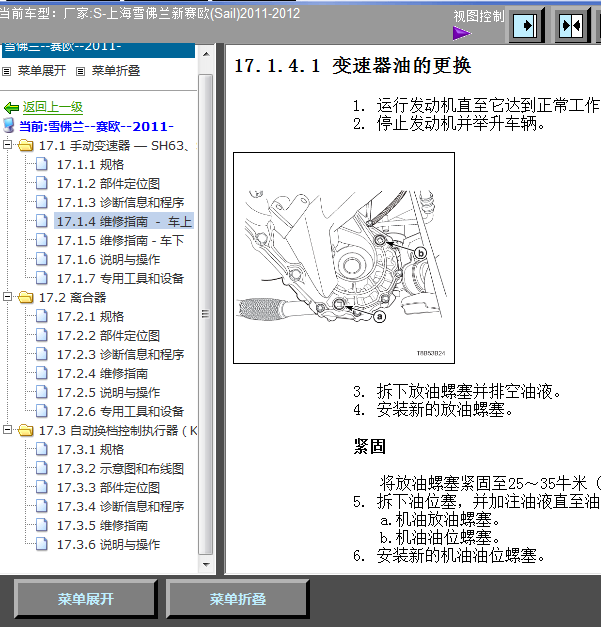Open 17.1.5 维修指南 - 车下

(120, 240)
